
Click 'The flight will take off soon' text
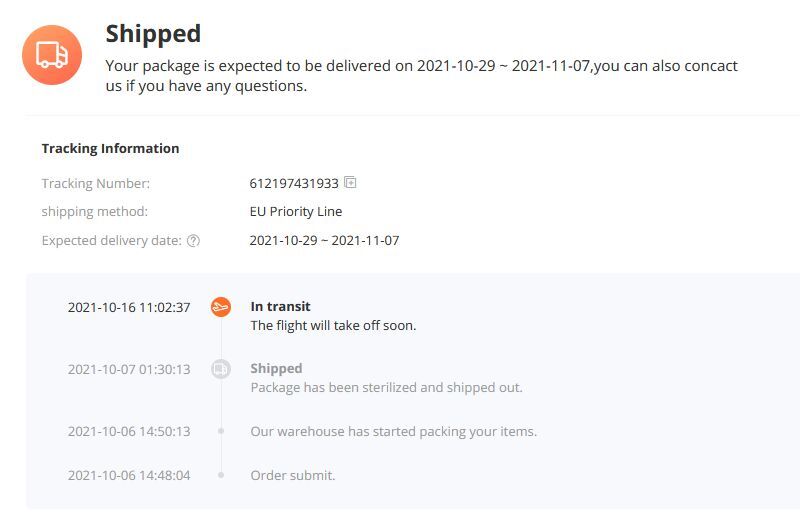(x=333, y=326)
